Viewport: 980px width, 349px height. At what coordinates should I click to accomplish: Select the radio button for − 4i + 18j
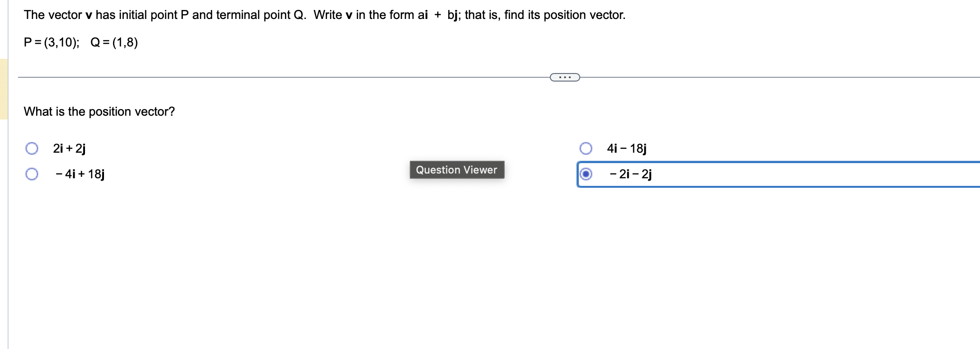[31, 174]
